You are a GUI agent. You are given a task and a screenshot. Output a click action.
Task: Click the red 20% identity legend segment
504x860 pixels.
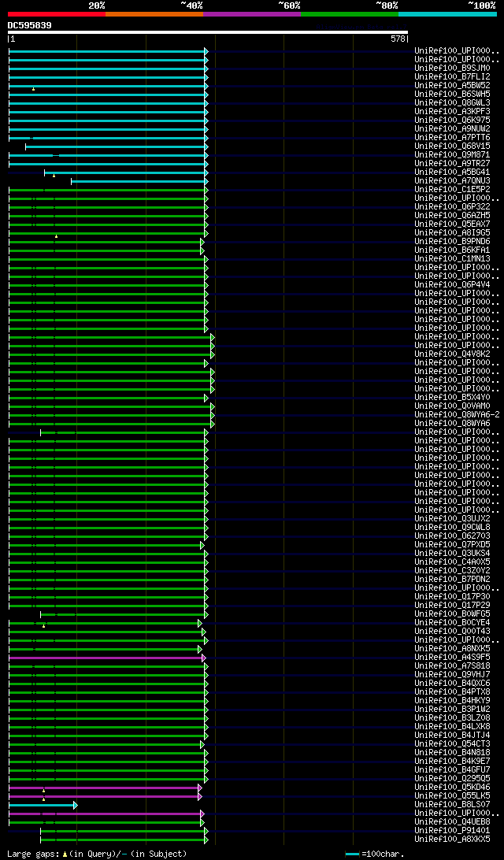[x=57, y=13]
